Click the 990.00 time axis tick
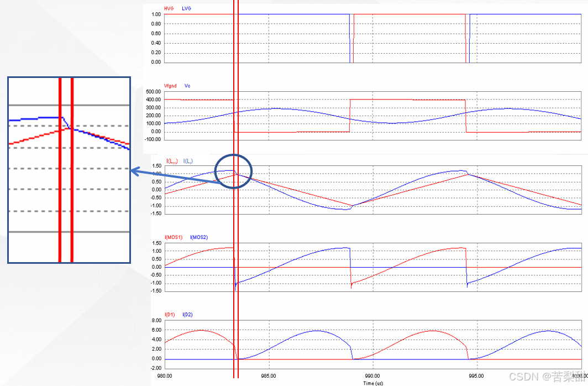The width and height of the screenshot is (588, 386). coord(372,375)
